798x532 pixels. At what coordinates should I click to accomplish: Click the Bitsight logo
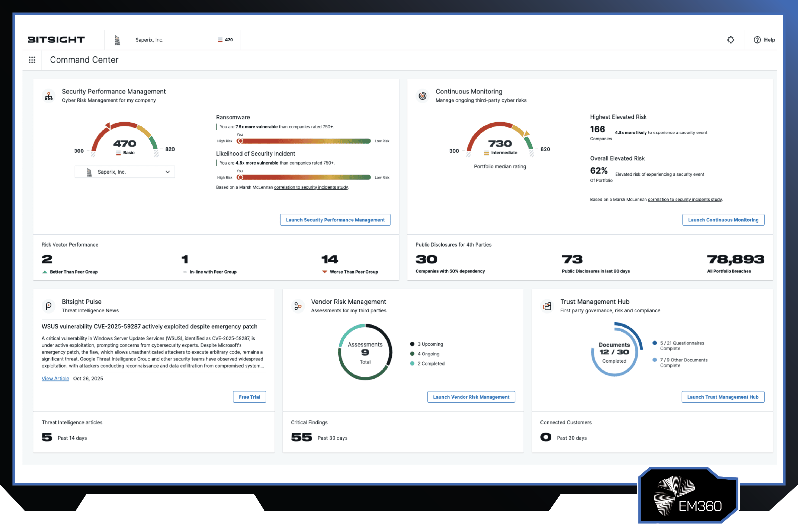point(56,40)
